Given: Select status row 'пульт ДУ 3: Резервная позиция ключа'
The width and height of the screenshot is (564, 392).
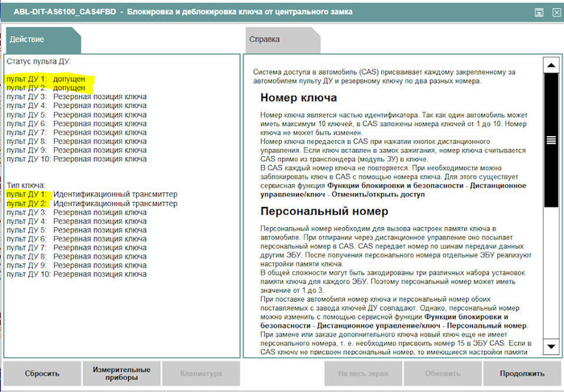Looking at the screenshot, I should [77, 97].
